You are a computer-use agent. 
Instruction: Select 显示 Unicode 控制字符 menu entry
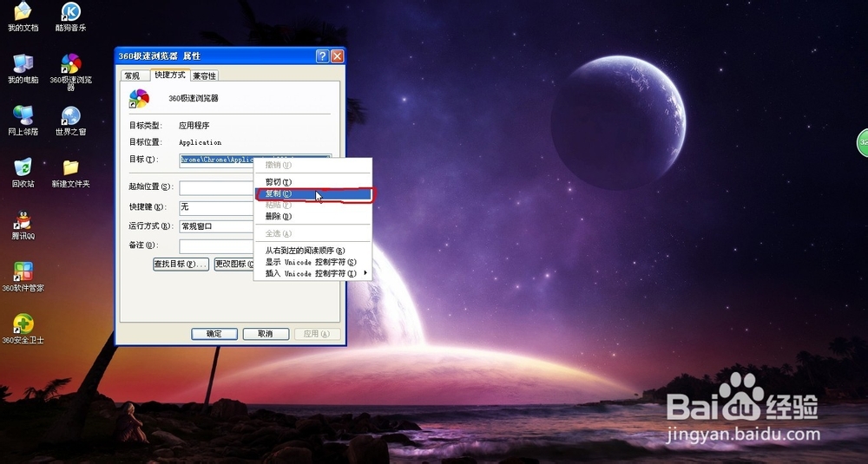[x=312, y=262]
